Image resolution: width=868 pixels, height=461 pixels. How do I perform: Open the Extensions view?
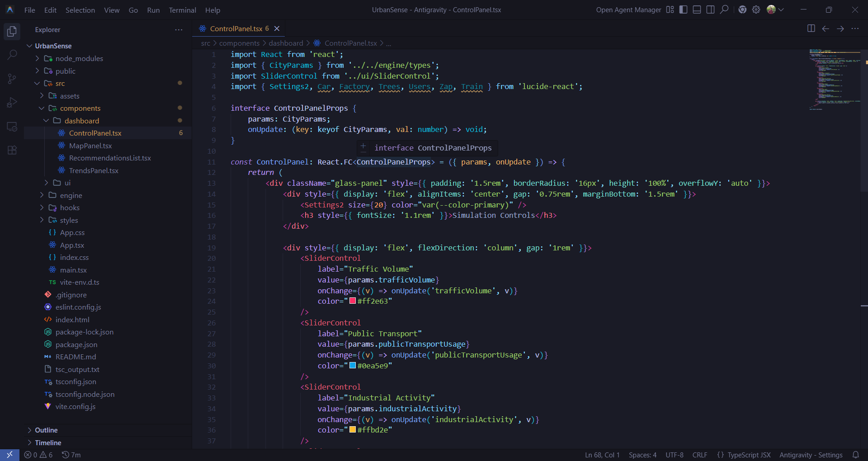12,150
